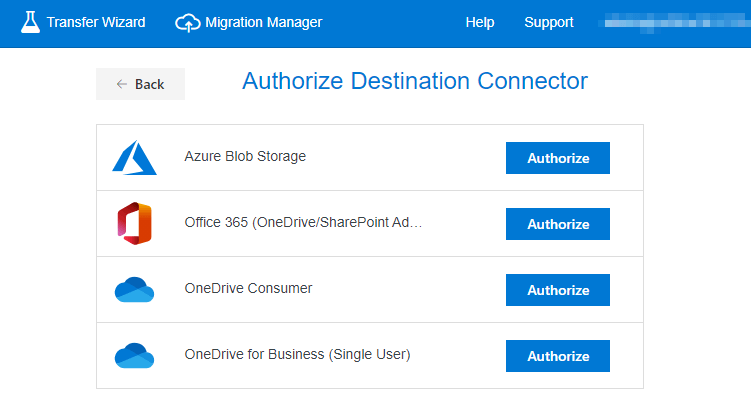Open the Help menu
The width and height of the screenshot is (751, 407).
[x=480, y=22]
